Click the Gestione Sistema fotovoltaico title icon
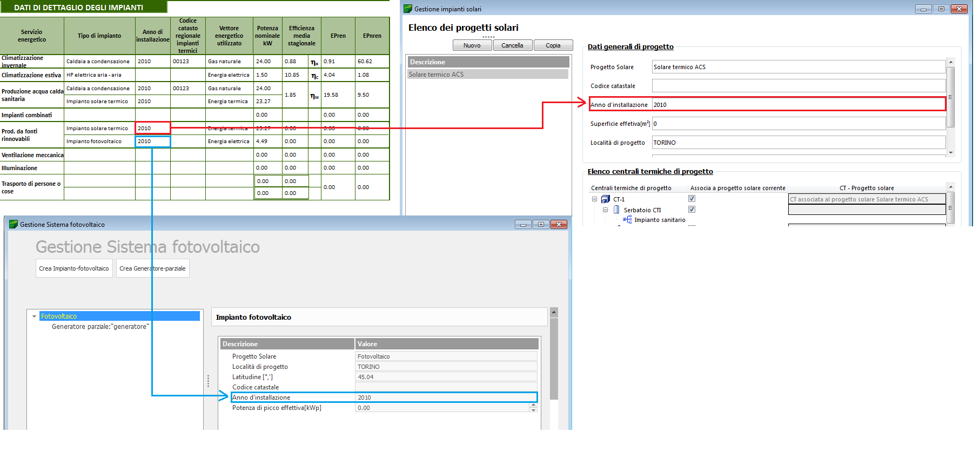This screenshot has width=980, height=465. point(14,224)
